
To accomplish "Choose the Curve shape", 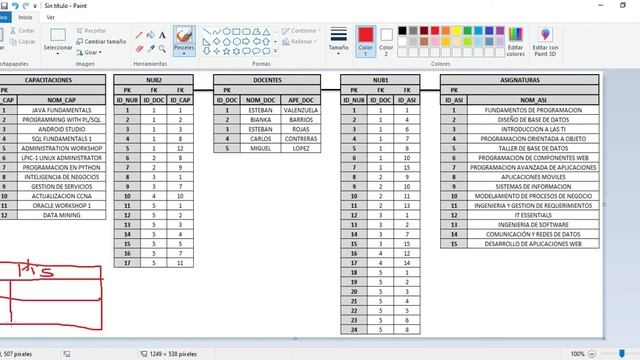I will click(x=216, y=31).
